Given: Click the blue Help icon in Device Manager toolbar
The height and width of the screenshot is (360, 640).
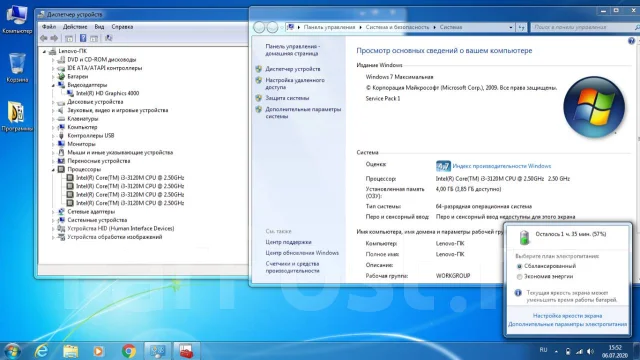Looking at the screenshot, I should pos(83,38).
